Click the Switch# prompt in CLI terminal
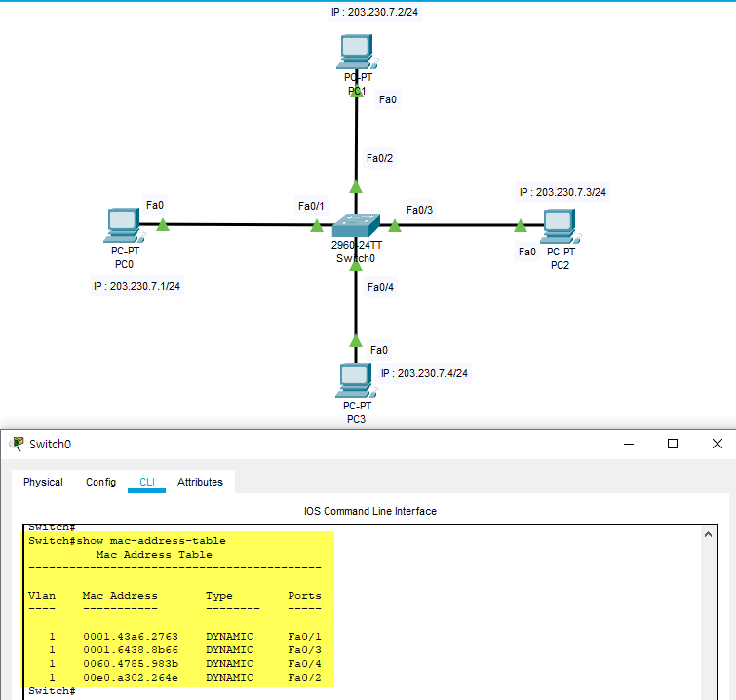Image resolution: width=736 pixels, height=700 pixels. [52, 691]
